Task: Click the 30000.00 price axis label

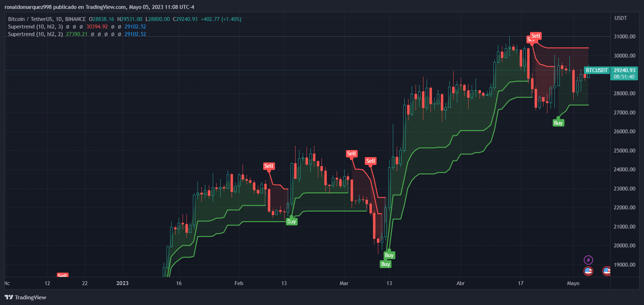Action: (624, 55)
